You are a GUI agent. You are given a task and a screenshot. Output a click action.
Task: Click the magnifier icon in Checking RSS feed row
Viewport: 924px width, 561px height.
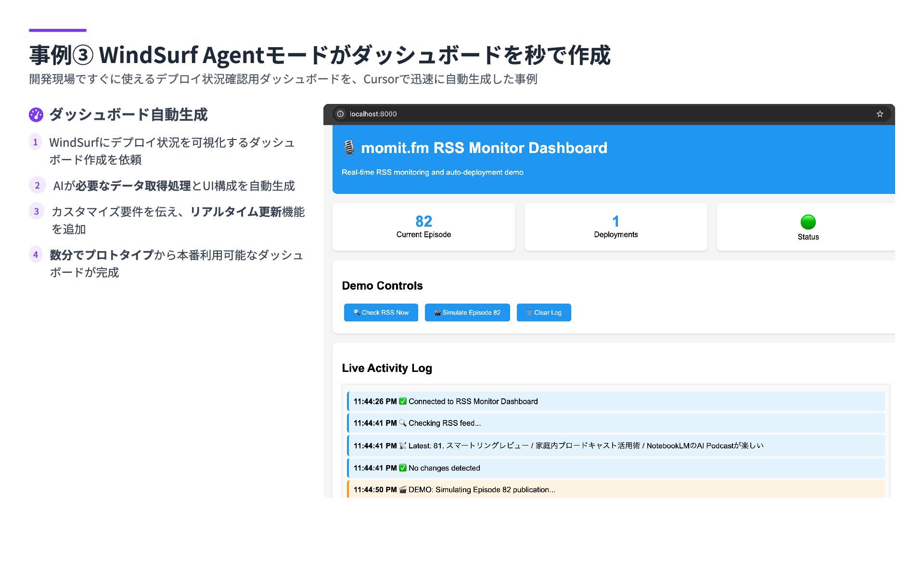coord(403,423)
